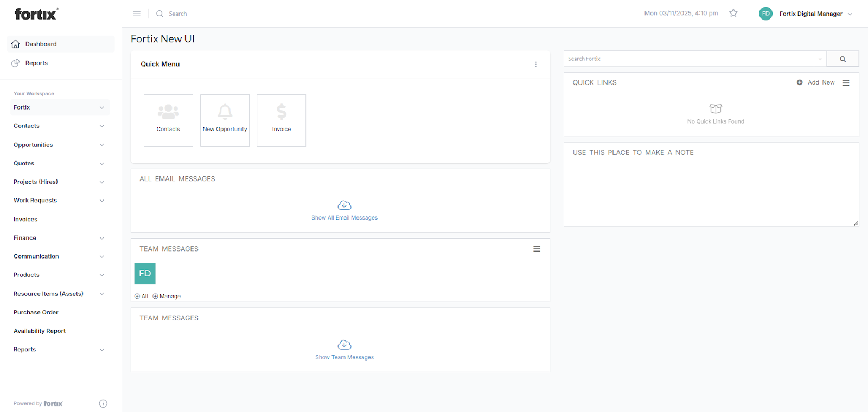The height and width of the screenshot is (412, 868).
Task: Open the Invoice dollar tile
Action: pos(281,120)
